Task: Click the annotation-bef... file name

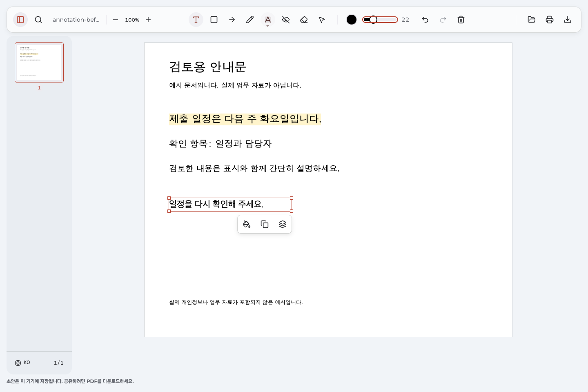Action: click(x=76, y=20)
